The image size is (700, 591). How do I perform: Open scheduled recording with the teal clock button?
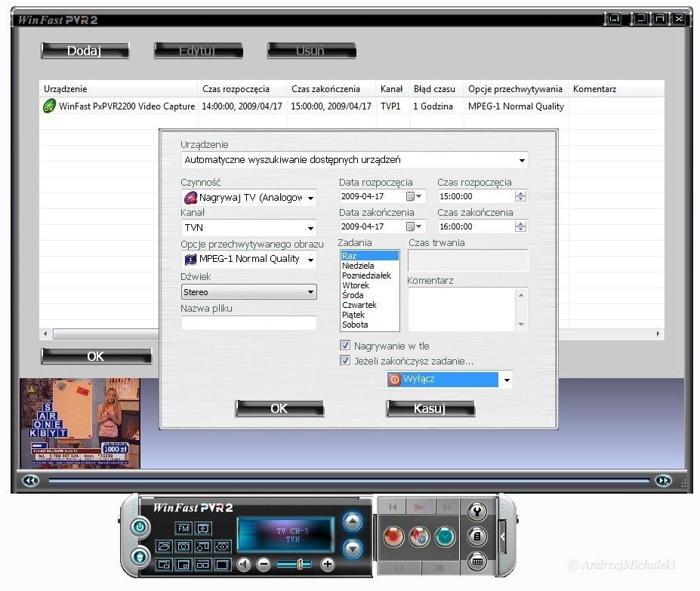click(445, 537)
